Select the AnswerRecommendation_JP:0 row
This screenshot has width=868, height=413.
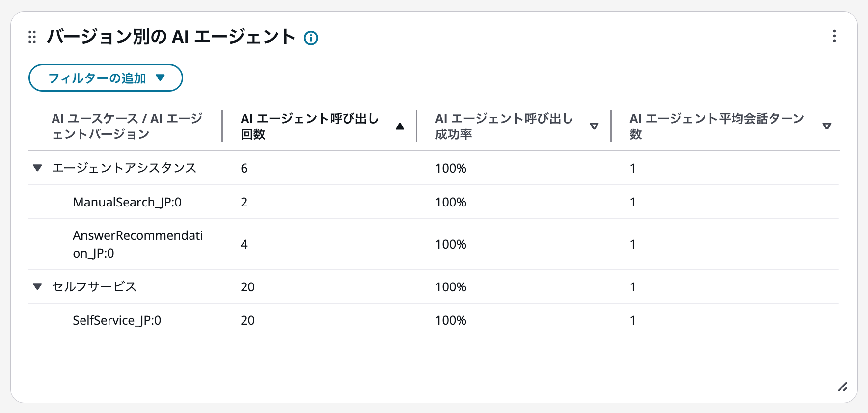[x=139, y=244]
